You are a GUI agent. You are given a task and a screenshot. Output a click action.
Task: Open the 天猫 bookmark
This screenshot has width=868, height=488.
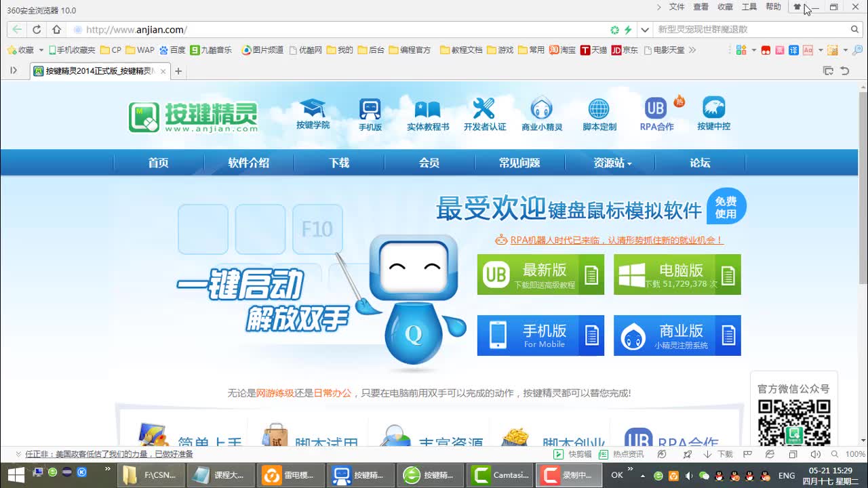coord(594,49)
